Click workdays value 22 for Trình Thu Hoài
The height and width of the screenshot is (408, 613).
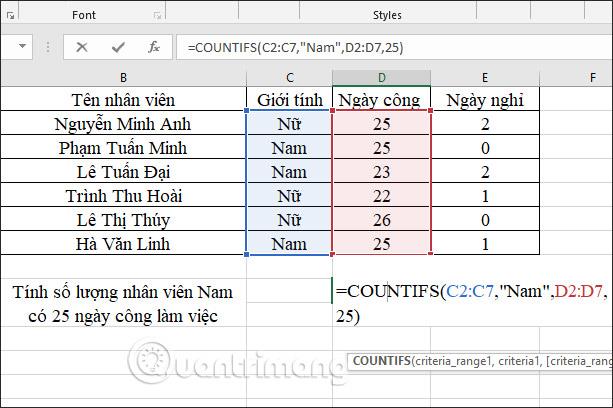pyautogui.click(x=382, y=195)
